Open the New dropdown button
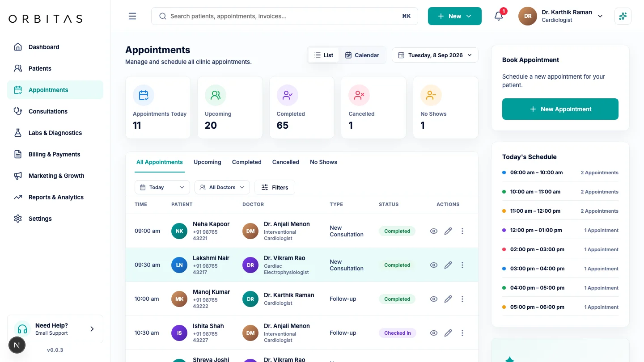644x362 pixels. click(455, 16)
